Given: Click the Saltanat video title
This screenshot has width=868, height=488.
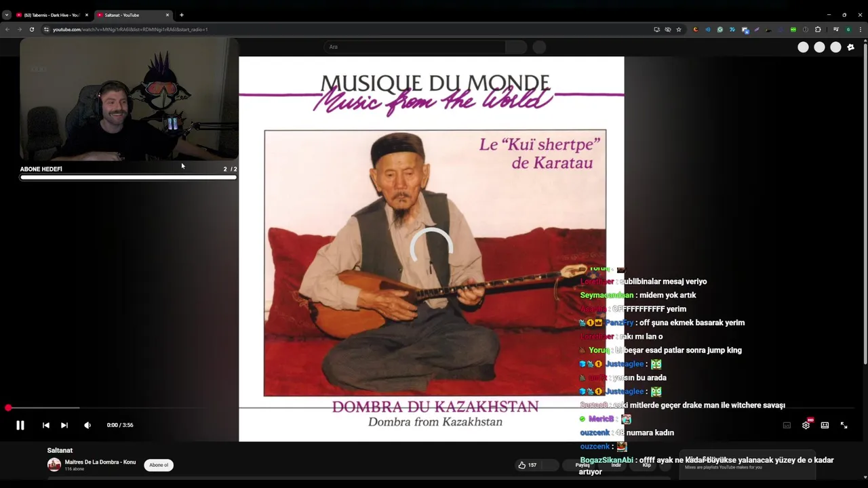Looking at the screenshot, I should (60, 450).
